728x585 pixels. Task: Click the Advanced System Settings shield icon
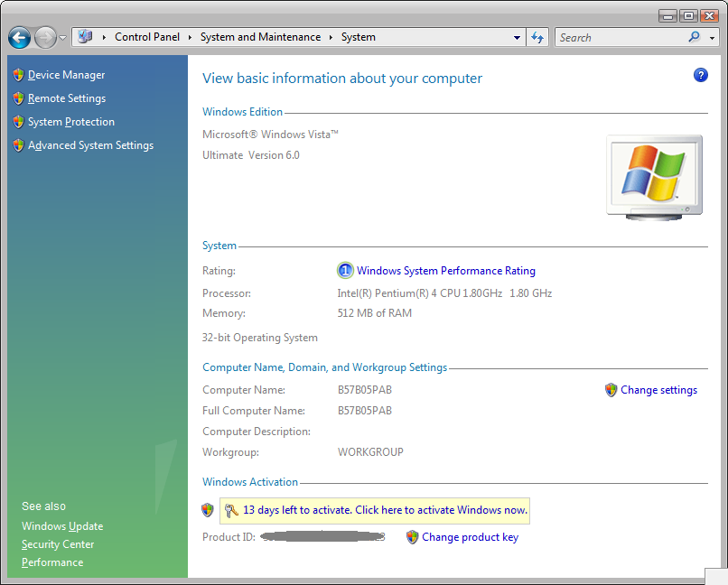tap(19, 145)
